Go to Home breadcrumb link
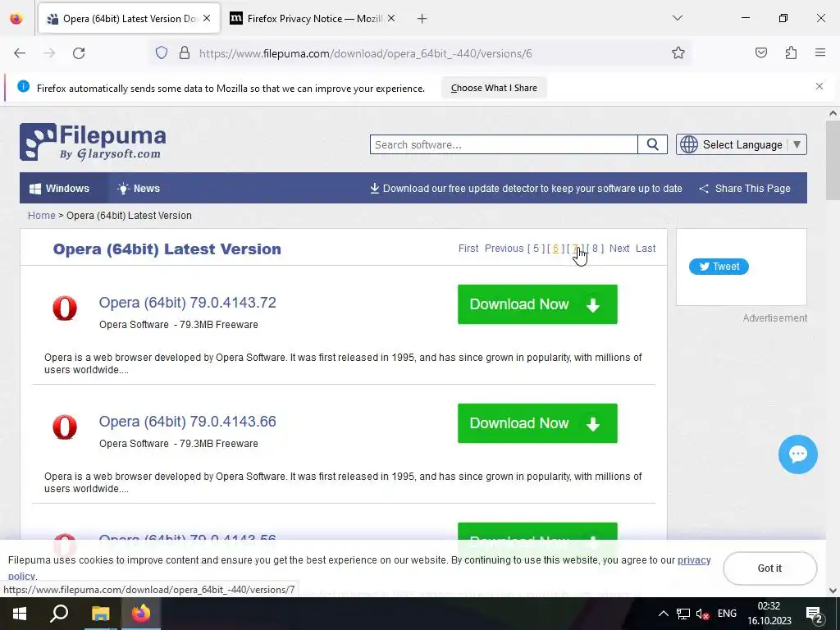Viewport: 840px width, 630px height. 41,216
